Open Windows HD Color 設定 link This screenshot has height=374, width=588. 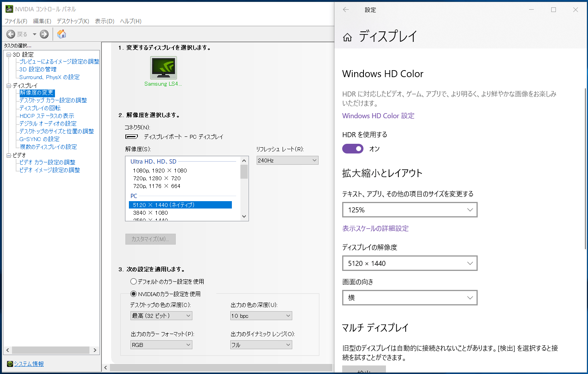coord(378,116)
